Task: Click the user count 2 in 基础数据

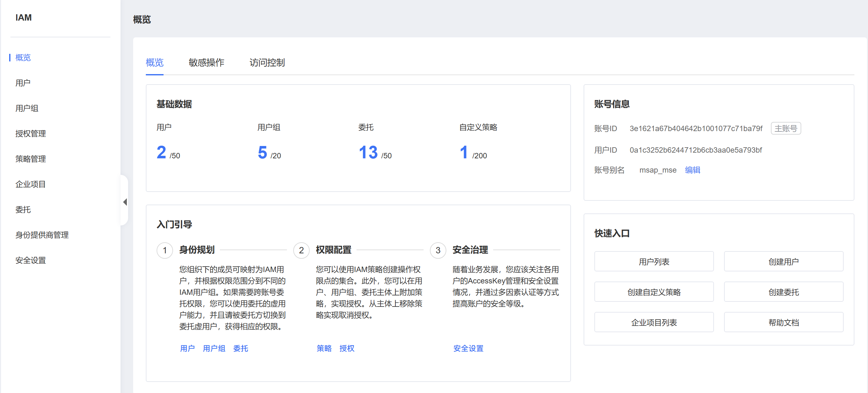Action: tap(161, 152)
